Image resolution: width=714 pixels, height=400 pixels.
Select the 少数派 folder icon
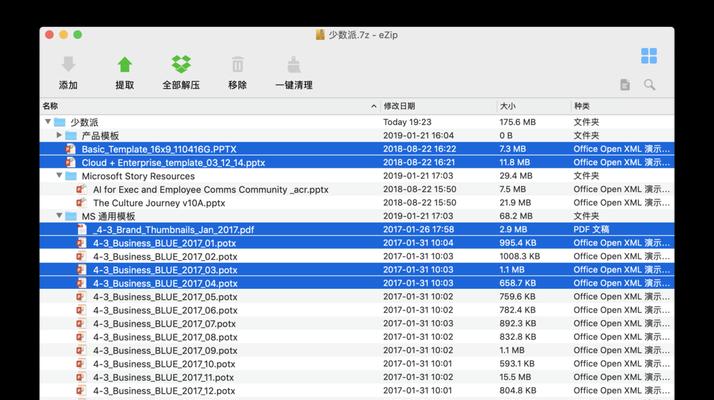[x=60, y=122]
